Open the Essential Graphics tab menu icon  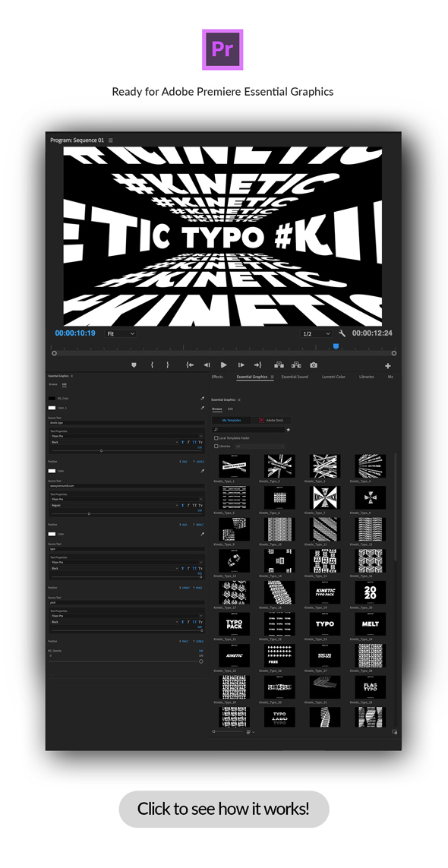click(272, 377)
